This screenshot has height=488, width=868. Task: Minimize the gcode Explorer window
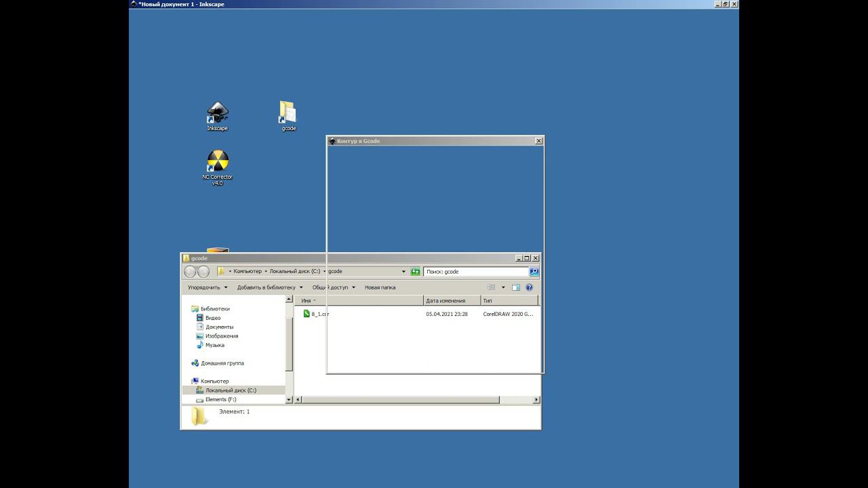point(519,258)
